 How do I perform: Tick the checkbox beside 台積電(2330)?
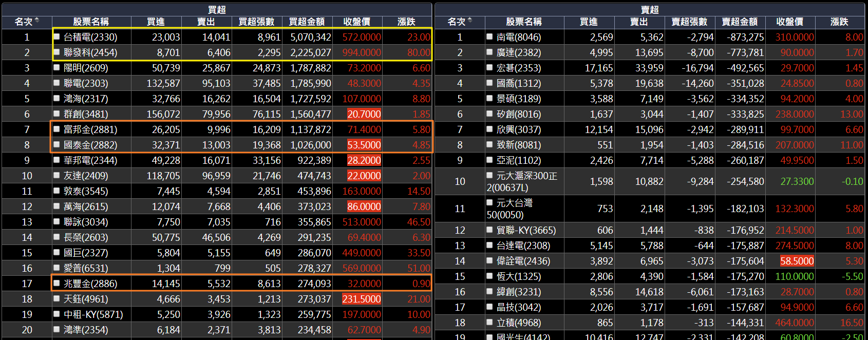tap(57, 36)
